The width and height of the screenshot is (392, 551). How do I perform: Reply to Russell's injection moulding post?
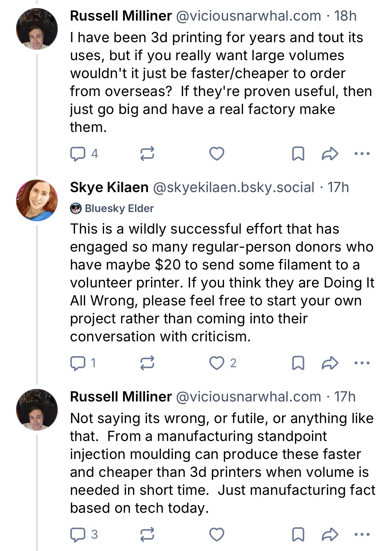(x=77, y=534)
